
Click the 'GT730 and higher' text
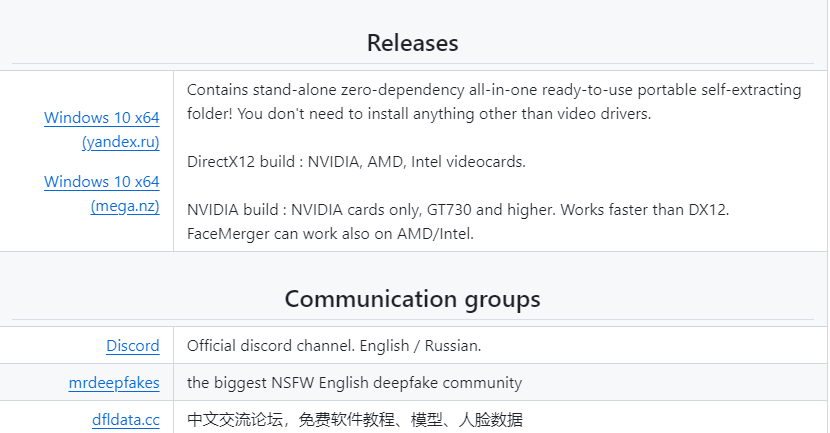click(495, 210)
